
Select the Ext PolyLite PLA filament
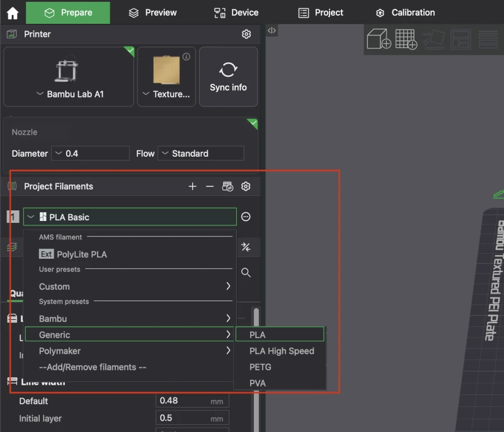pyautogui.click(x=130, y=254)
